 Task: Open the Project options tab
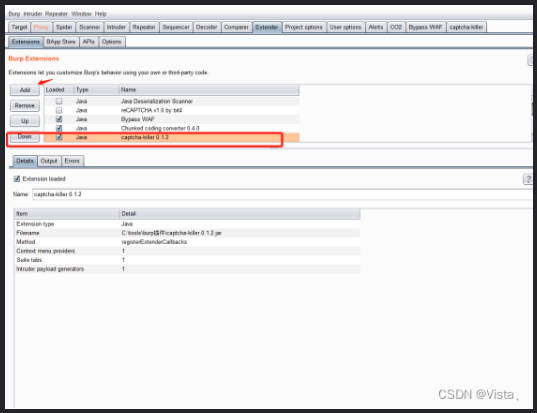point(304,27)
